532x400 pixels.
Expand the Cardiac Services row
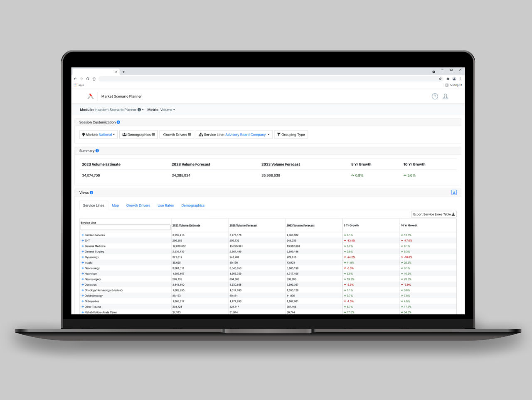[83, 235]
